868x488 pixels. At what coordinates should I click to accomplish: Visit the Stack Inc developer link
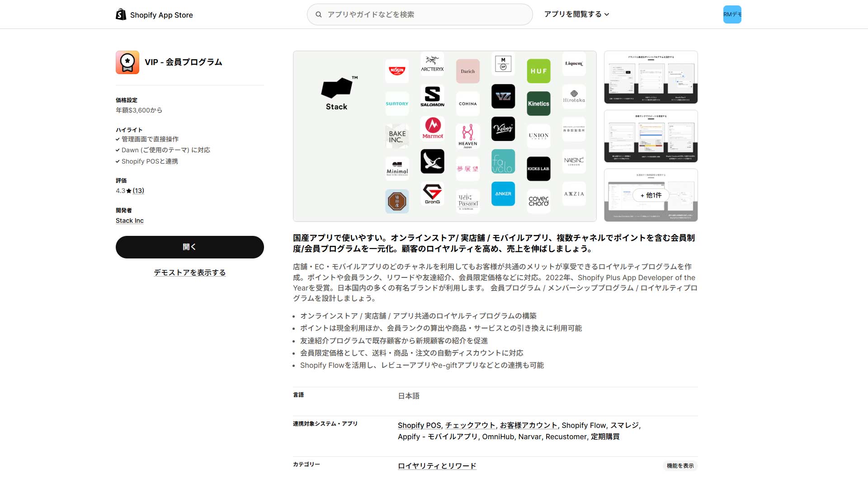pyautogui.click(x=129, y=221)
